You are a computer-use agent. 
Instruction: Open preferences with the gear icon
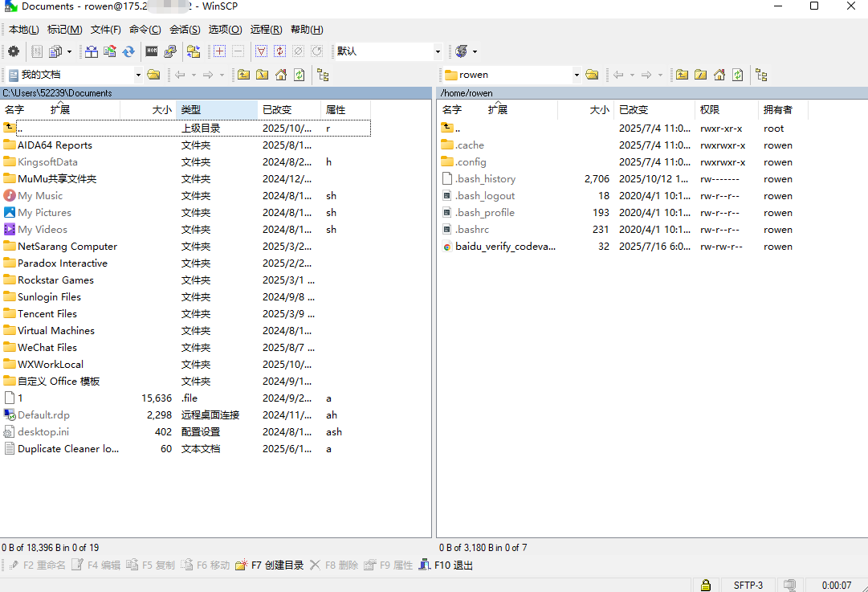[14, 51]
